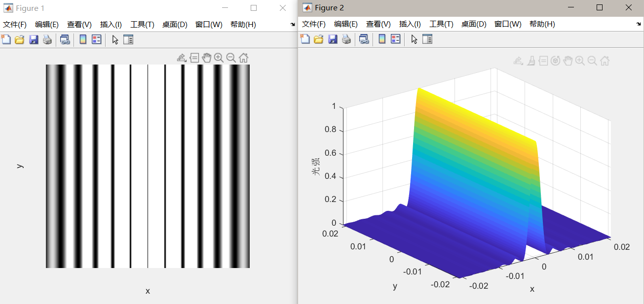Restore view home icon on Figure 1 axes
644x304 pixels.
click(243, 58)
